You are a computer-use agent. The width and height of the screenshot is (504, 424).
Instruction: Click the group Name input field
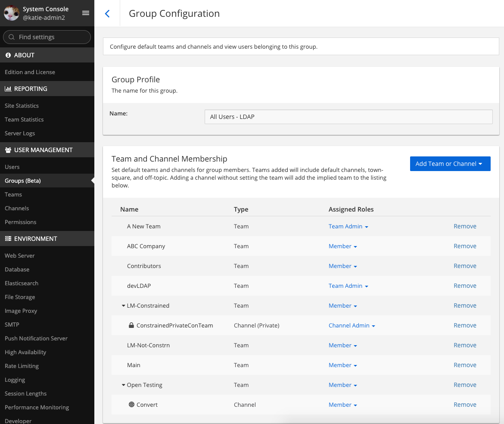pos(348,117)
